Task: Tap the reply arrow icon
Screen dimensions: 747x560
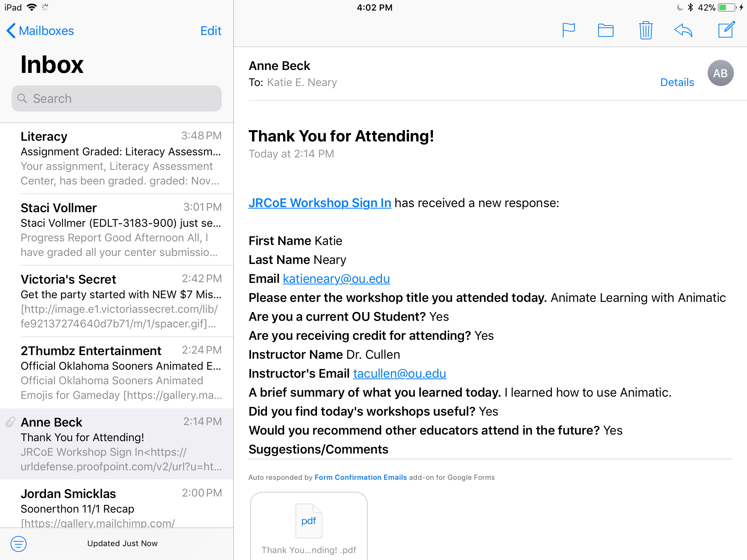Action: point(683,30)
